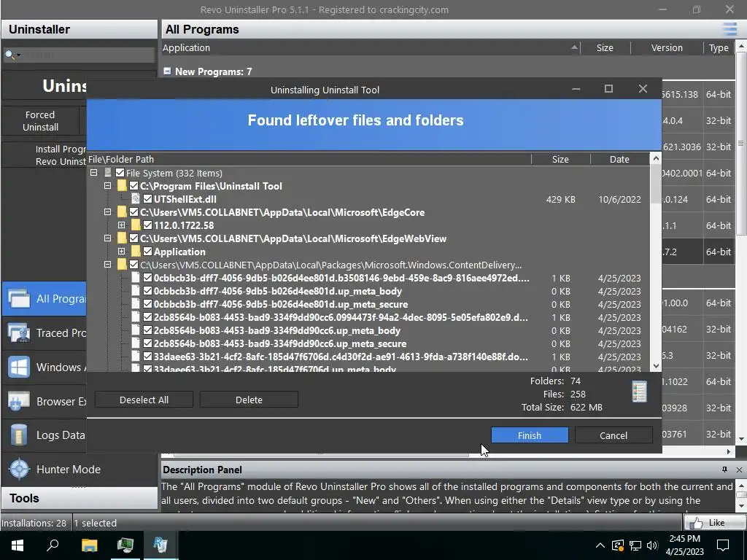The width and height of the screenshot is (747, 560).
Task: Open the notification center
Action: point(723,545)
